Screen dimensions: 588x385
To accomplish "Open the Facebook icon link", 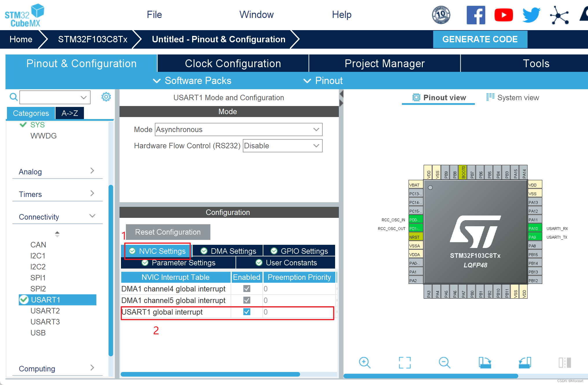I will [x=476, y=15].
